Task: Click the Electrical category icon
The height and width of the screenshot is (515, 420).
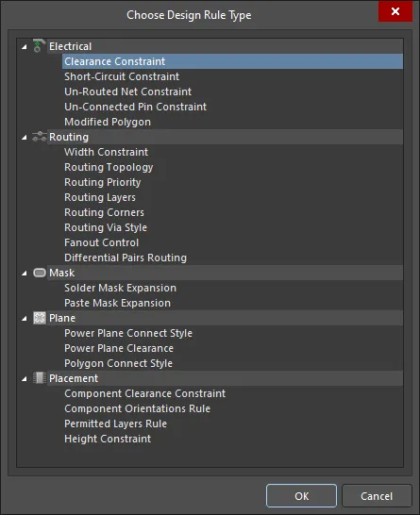Action: coord(39,46)
